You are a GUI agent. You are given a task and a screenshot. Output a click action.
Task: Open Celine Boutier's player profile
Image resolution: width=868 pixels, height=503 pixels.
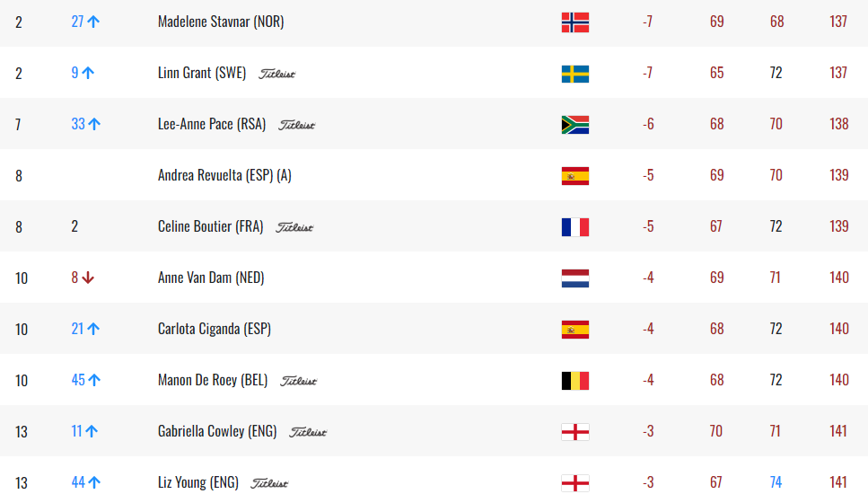tap(210, 226)
